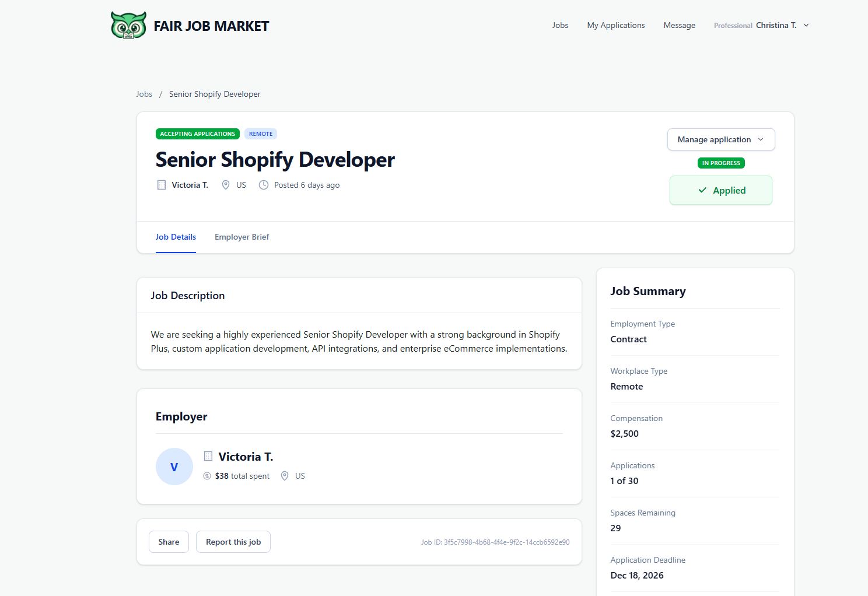Click the dollar coin icon in Employer card

207,476
